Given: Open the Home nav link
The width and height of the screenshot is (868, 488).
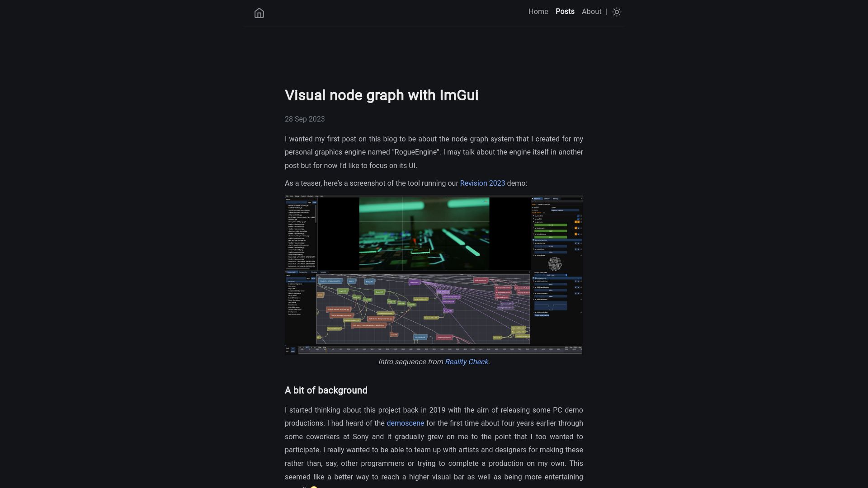Looking at the screenshot, I should point(538,12).
